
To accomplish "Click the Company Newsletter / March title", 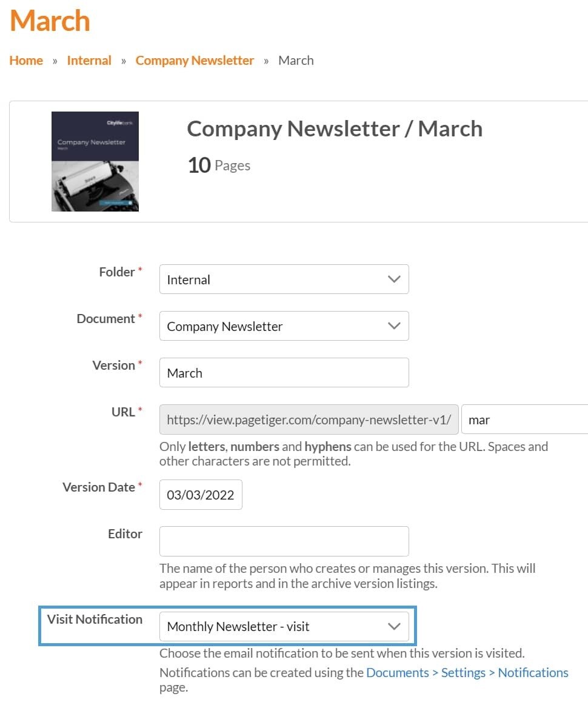I will click(335, 129).
